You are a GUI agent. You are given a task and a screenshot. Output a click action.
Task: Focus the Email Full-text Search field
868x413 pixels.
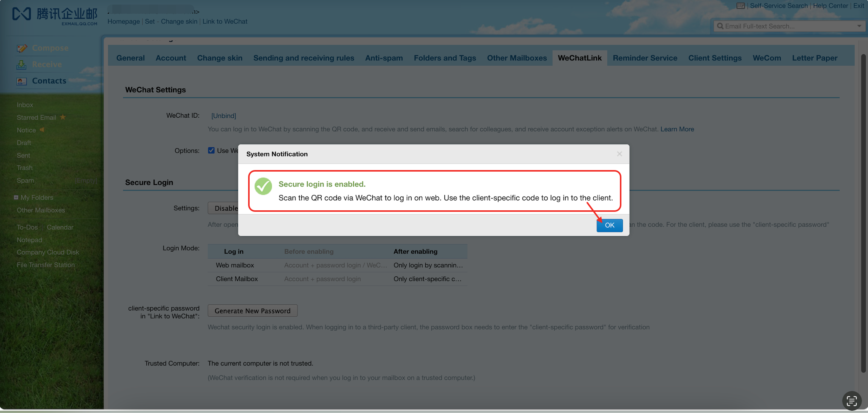(789, 26)
